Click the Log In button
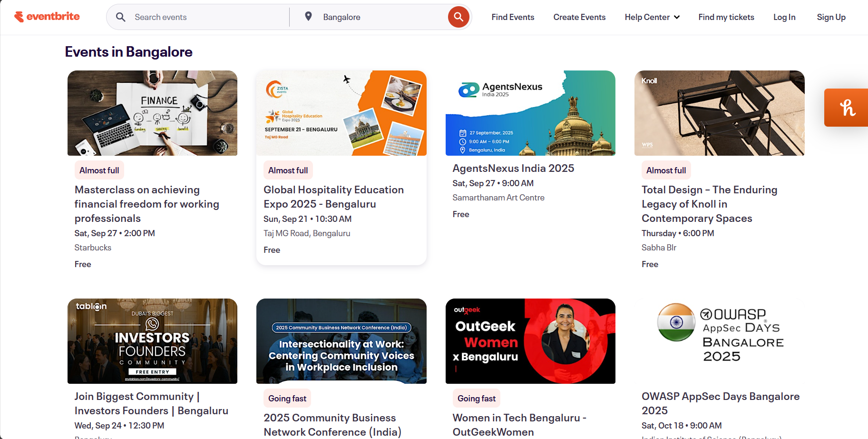Viewport: 868px width, 439px height. (784, 17)
